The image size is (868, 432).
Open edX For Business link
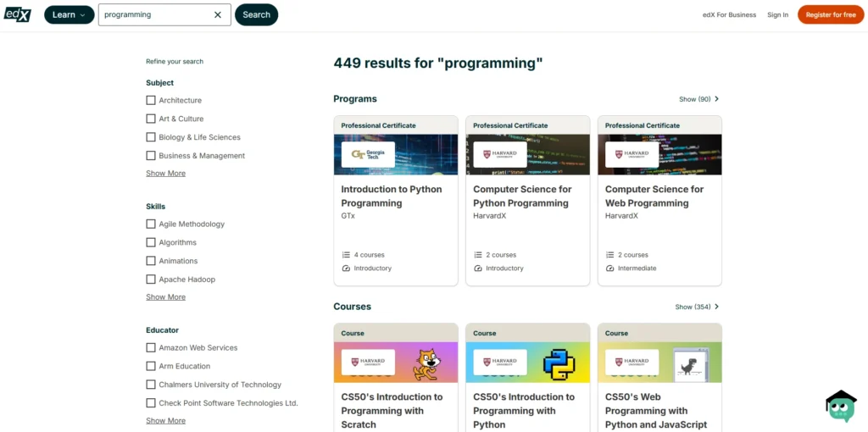pyautogui.click(x=729, y=15)
